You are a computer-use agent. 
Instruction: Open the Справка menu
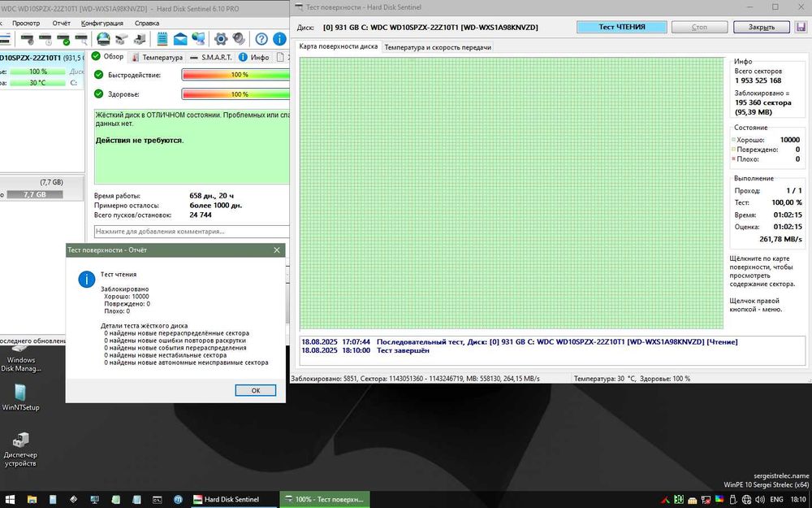coord(146,24)
